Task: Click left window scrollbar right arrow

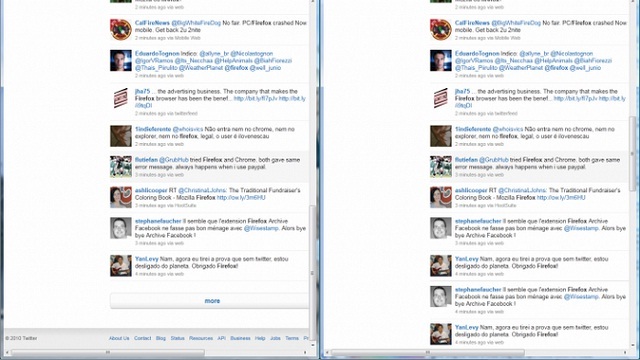Action: point(305,352)
